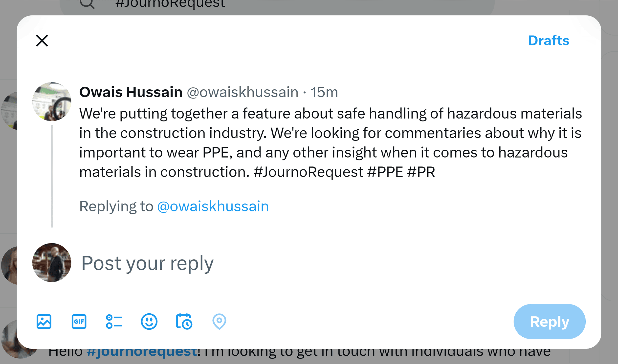Open Owais Hussain's profile picture
The image size is (618, 364).
[x=52, y=101]
